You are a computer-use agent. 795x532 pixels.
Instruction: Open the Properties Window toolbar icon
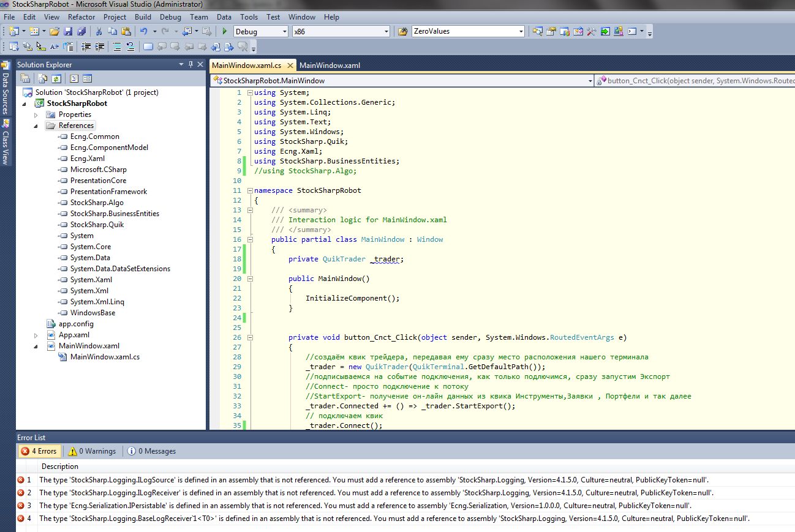[x=551, y=31]
